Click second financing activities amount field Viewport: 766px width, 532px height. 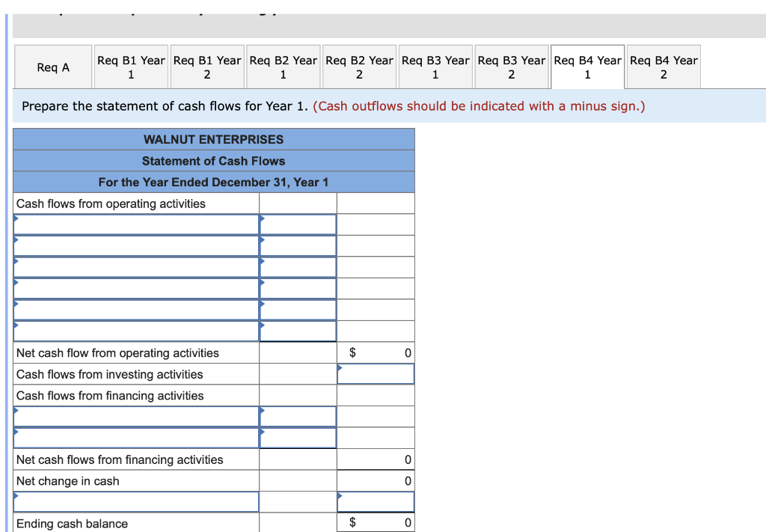pyautogui.click(x=298, y=438)
